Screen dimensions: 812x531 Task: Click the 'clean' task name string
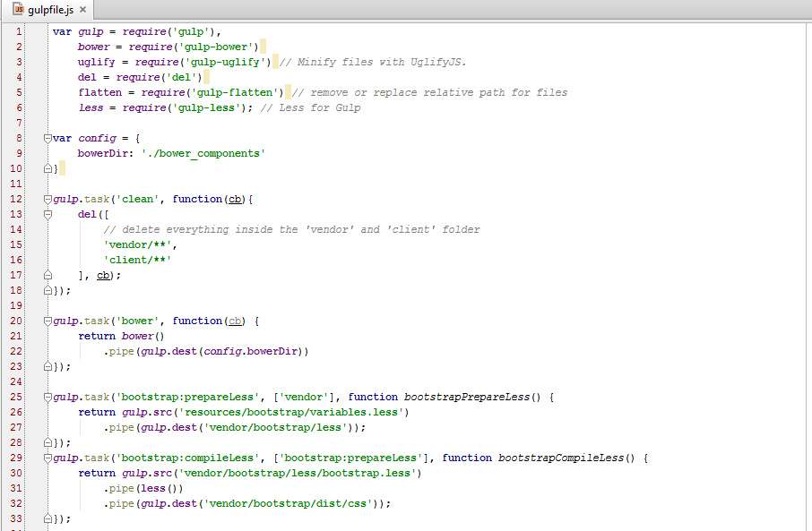point(138,200)
